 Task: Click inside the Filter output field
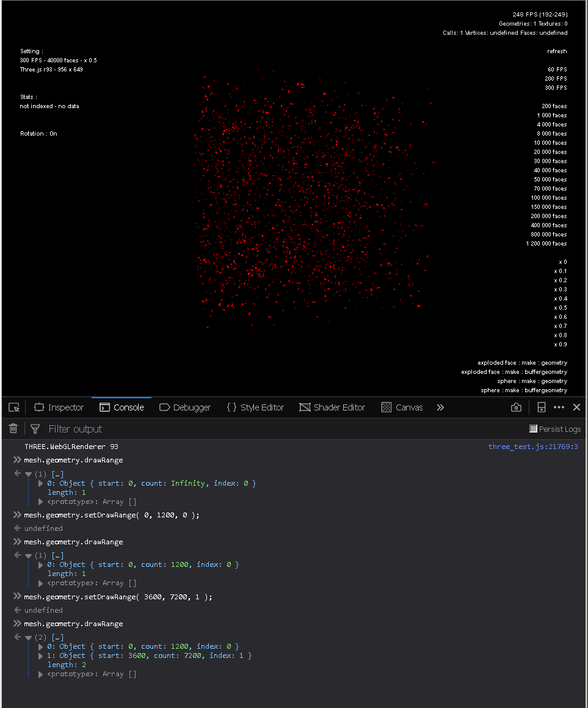(x=122, y=428)
